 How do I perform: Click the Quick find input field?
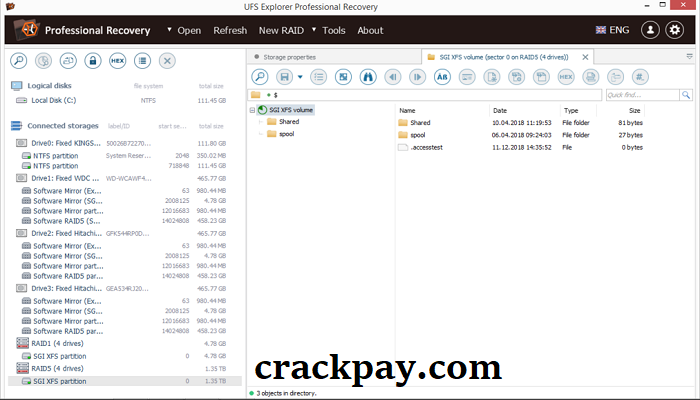[642, 95]
